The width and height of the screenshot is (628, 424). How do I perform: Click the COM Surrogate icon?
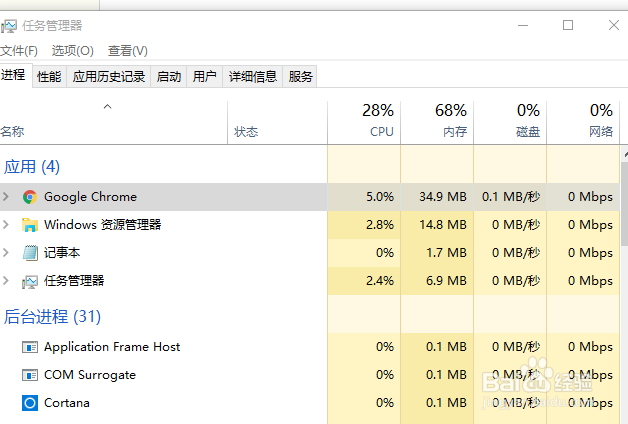(x=30, y=375)
